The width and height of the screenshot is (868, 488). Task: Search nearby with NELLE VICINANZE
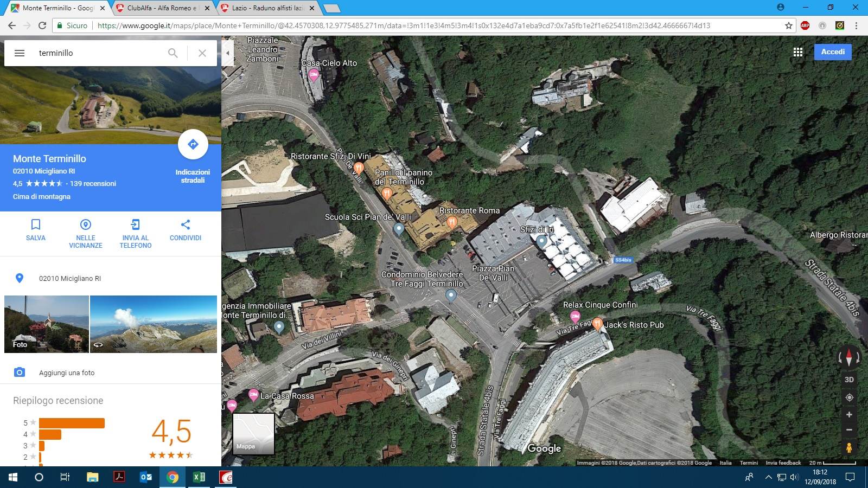point(86,234)
